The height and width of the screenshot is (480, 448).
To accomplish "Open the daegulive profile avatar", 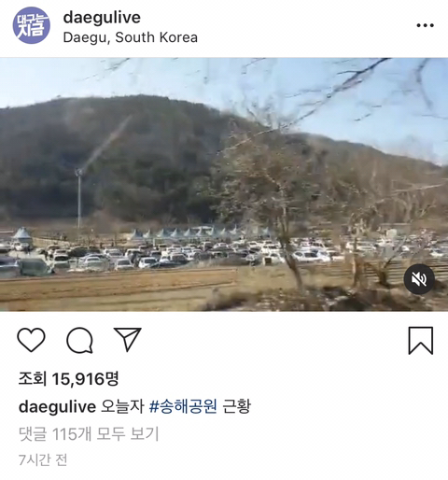I will coord(31,25).
